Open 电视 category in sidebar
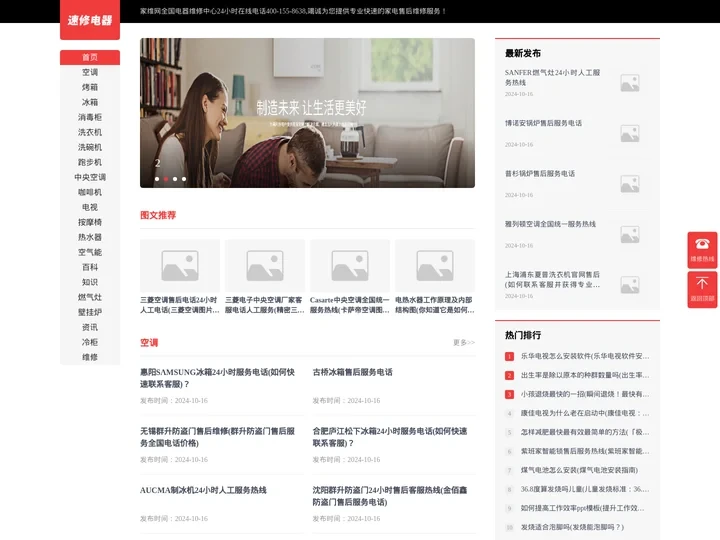Image resolution: width=720 pixels, height=540 pixels. [x=90, y=207]
